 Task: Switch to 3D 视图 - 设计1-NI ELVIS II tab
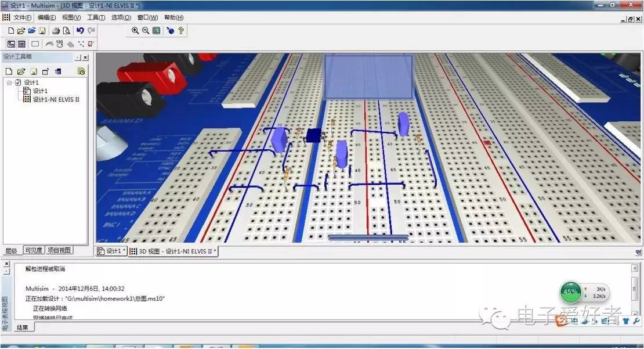point(173,251)
